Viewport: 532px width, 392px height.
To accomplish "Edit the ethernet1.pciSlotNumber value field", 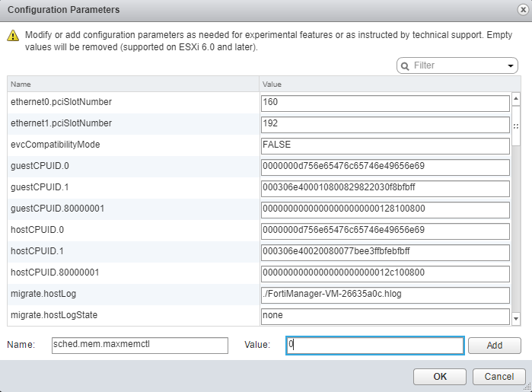I will 384,123.
